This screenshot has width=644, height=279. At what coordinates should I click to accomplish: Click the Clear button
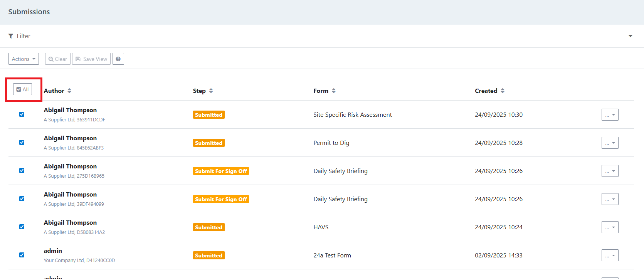point(58,59)
